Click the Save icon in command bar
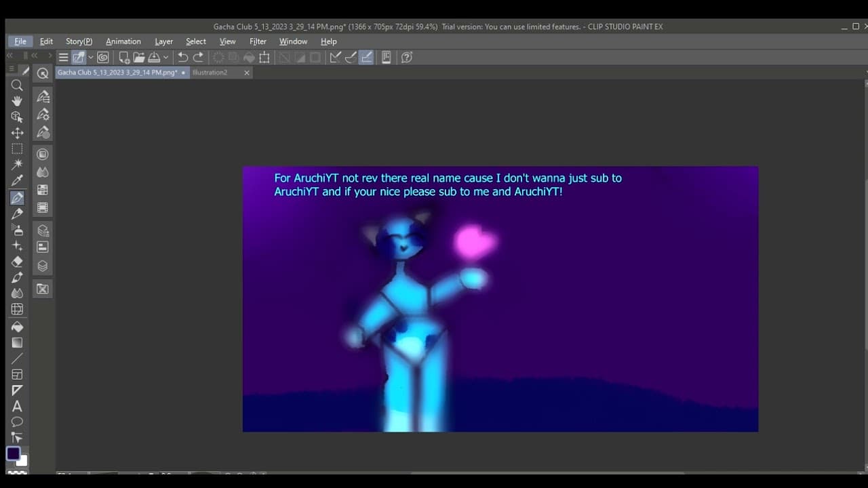 154,58
